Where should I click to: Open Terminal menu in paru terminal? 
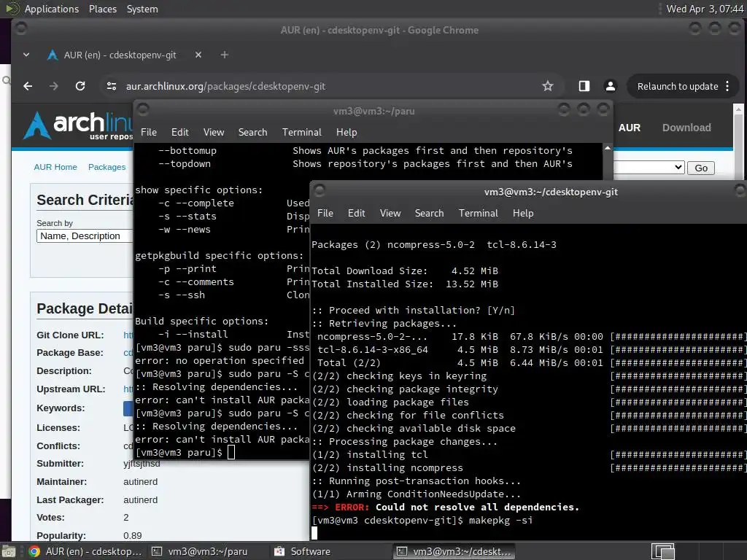click(301, 133)
